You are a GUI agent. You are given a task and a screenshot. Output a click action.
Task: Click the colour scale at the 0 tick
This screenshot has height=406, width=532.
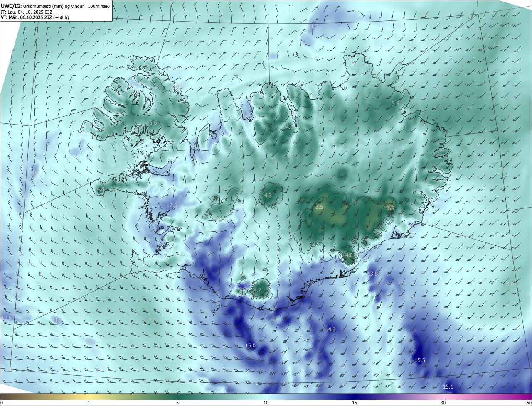pyautogui.click(x=1, y=403)
